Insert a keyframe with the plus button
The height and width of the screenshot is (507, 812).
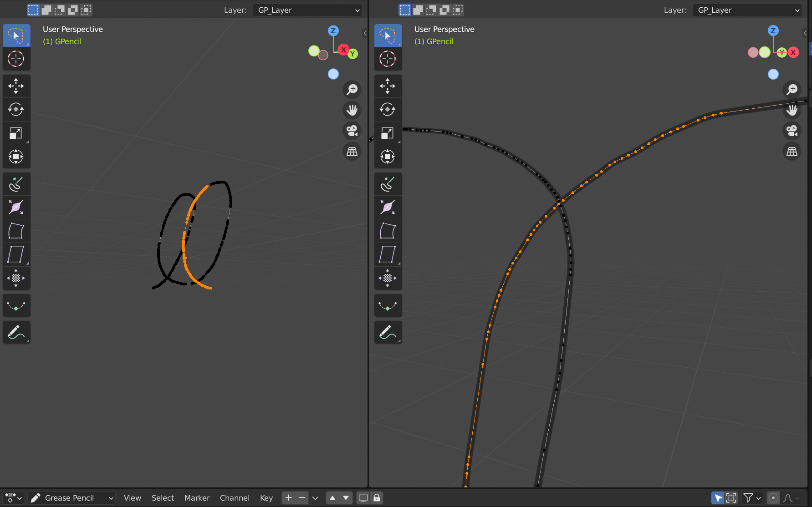click(288, 497)
